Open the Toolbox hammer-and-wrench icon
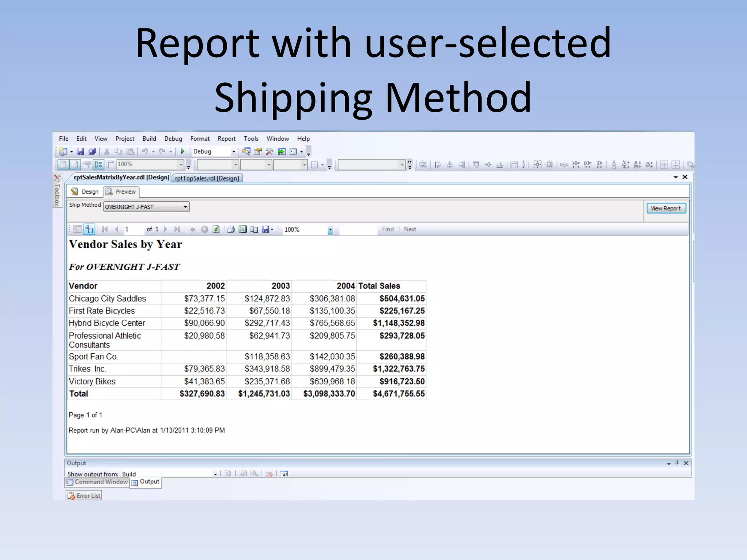The image size is (747, 560). [270, 151]
